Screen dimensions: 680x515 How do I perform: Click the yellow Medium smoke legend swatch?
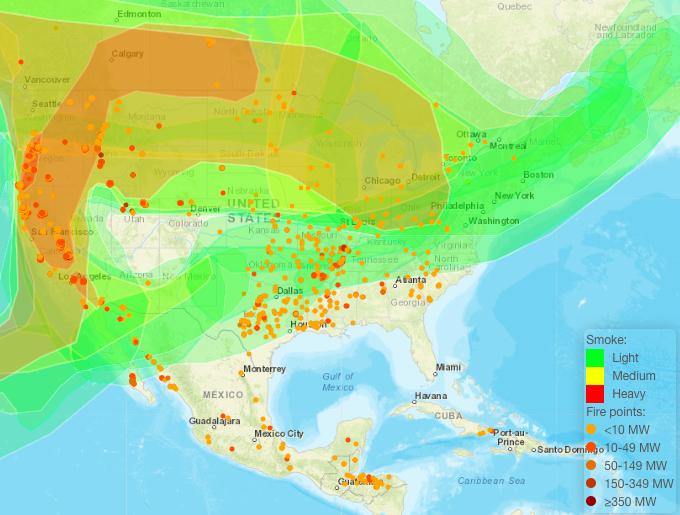(595, 376)
